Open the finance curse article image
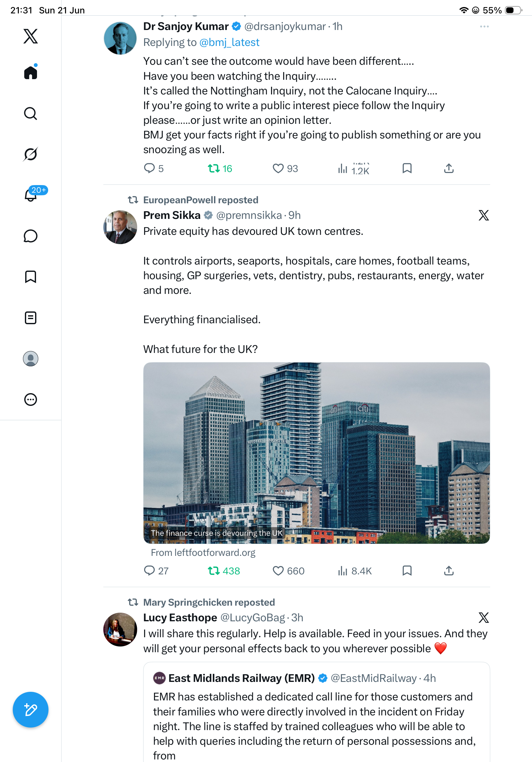532x762 pixels. click(316, 453)
